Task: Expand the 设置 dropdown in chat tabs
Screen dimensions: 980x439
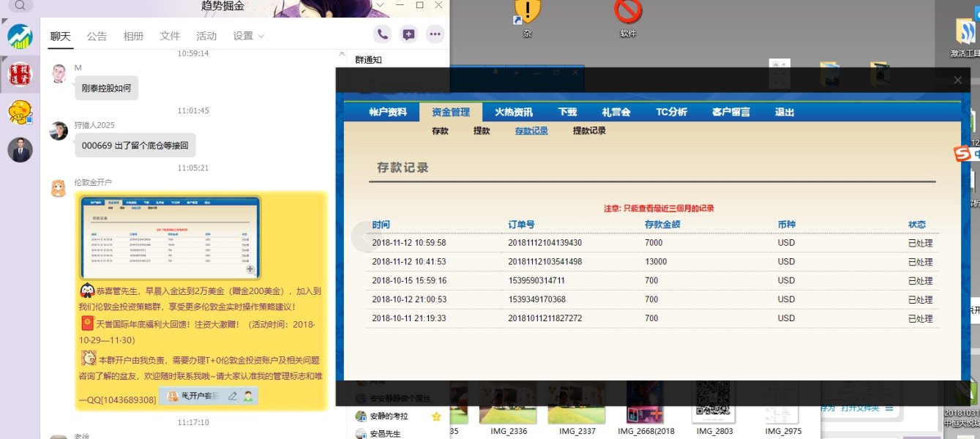Action: point(249,36)
